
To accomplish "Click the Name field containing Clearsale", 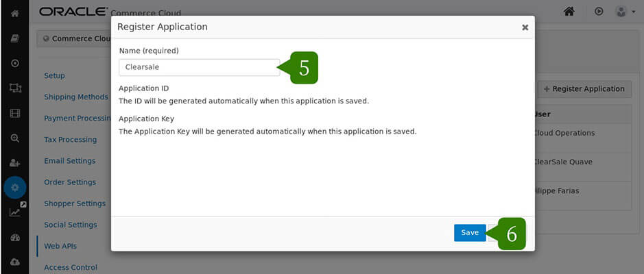I will [x=199, y=67].
